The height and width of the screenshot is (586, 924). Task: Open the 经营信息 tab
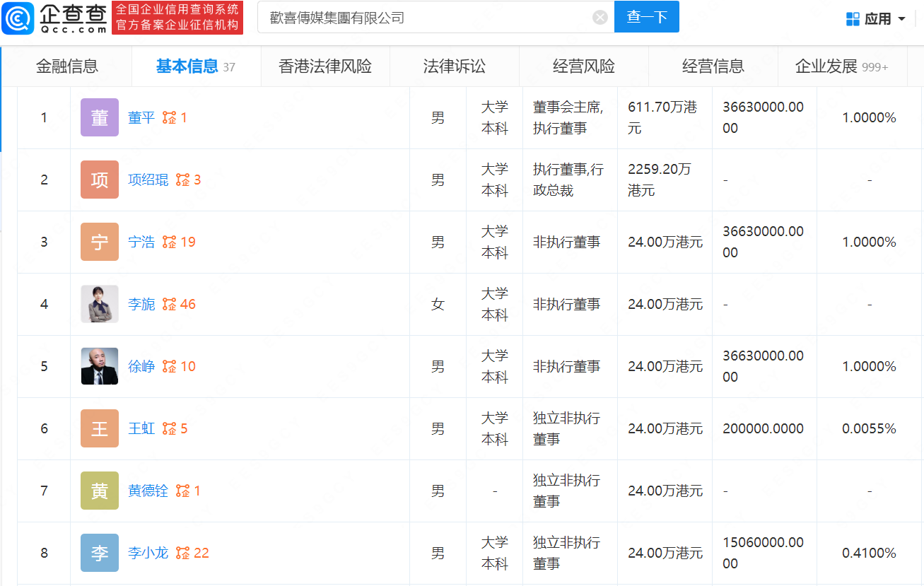(x=713, y=66)
